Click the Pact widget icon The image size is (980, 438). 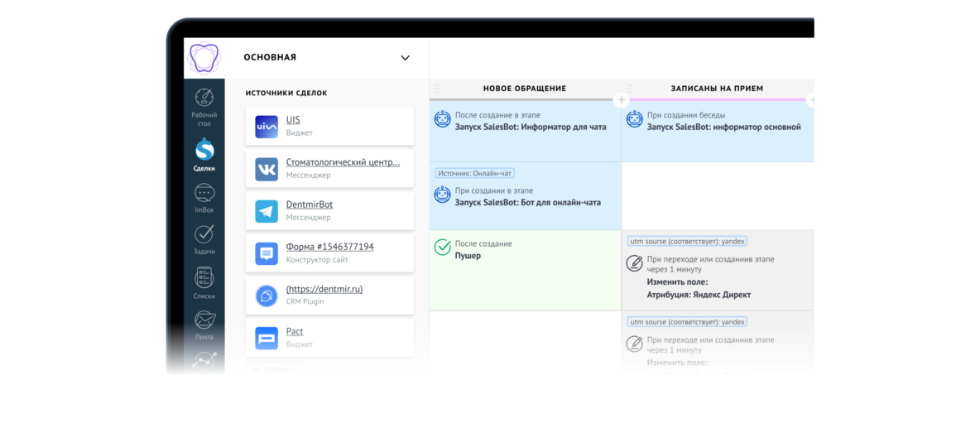coord(267,338)
